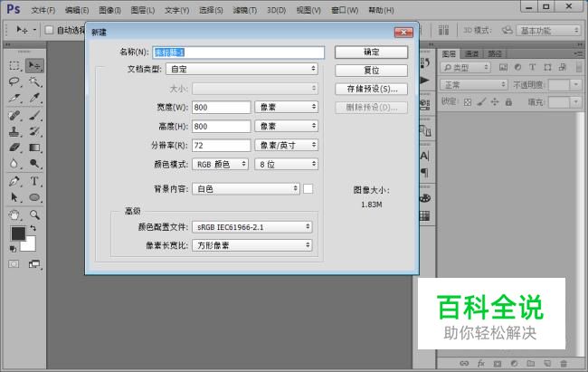Open the Filter menu
This screenshot has width=588, height=372.
245,10
